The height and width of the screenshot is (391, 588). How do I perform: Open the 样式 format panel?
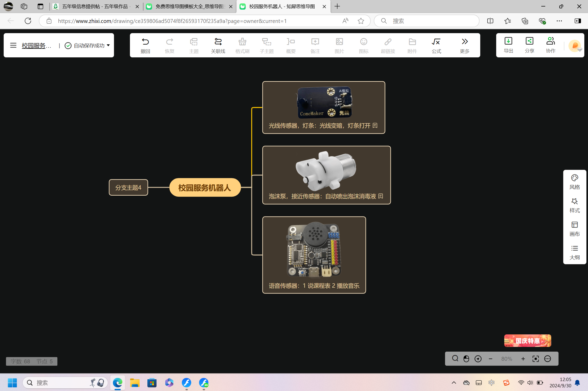point(575,206)
